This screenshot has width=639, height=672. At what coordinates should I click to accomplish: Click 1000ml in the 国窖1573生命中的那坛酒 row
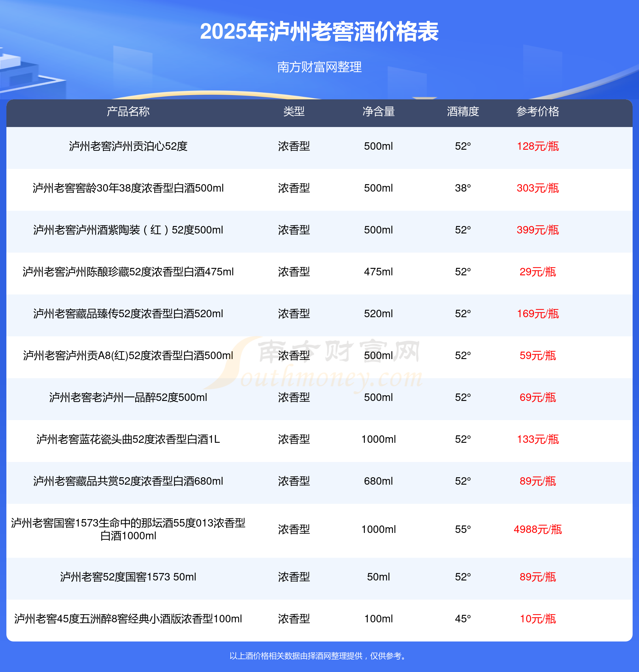378,529
